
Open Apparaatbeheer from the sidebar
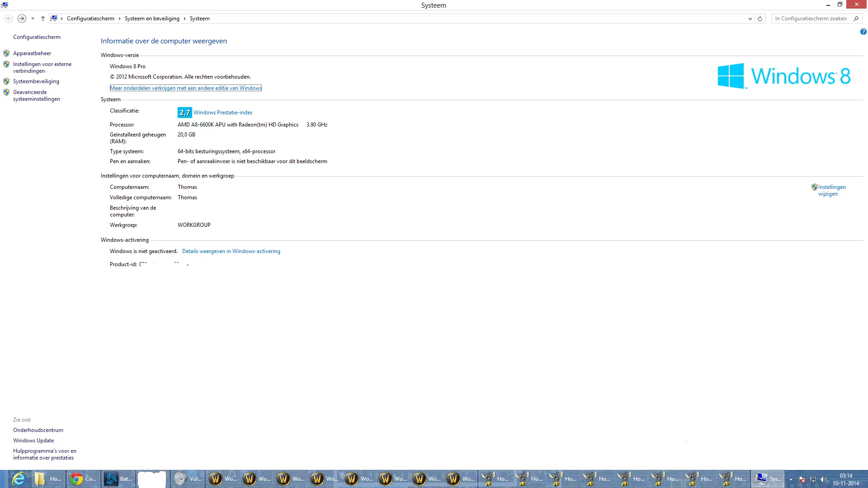(32, 53)
